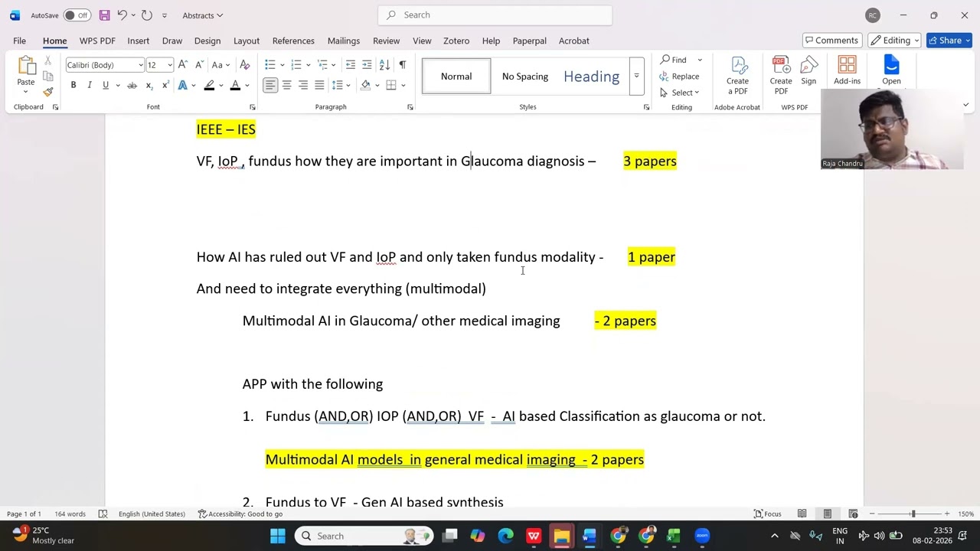The image size is (980, 551).
Task: Open the References tab
Action: tap(293, 41)
